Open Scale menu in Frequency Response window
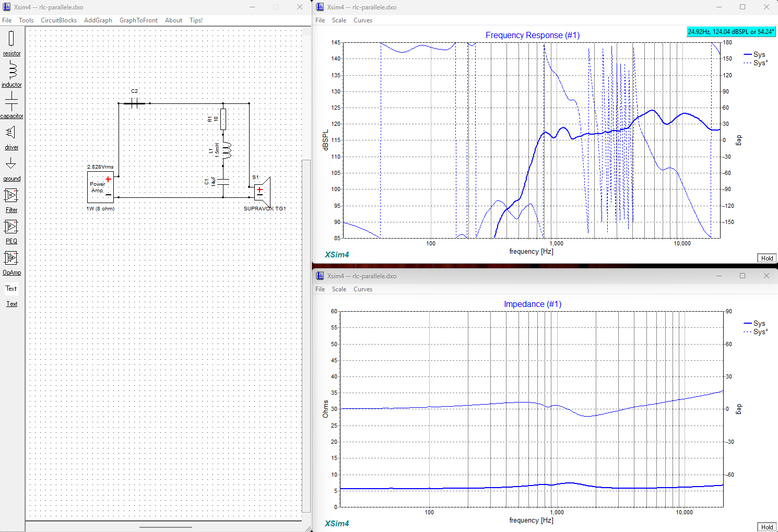 pyautogui.click(x=339, y=20)
